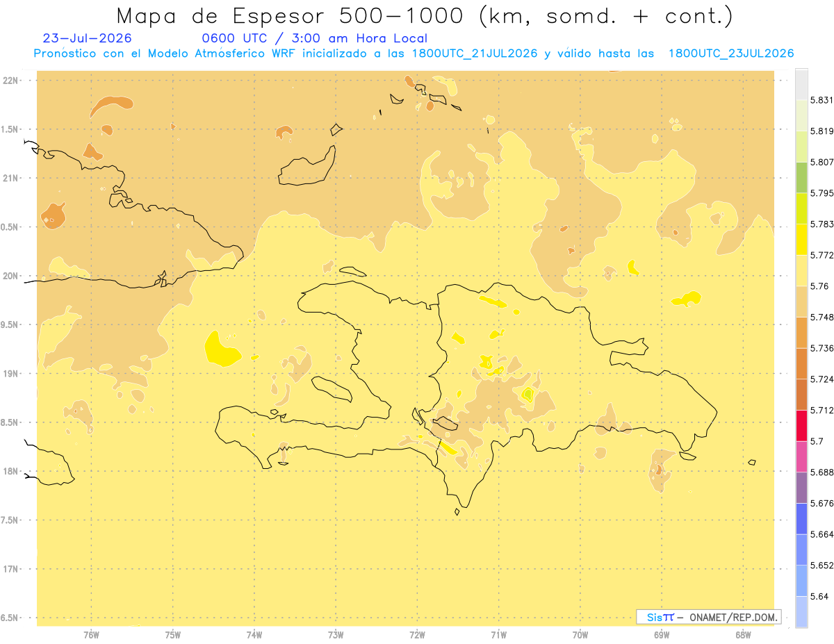The image size is (834, 644).
Task: Click the 76W longitude label
Action: 91,635
